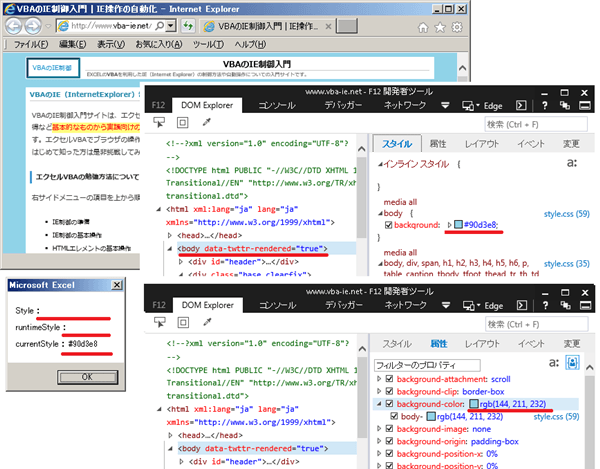Click the green refresh icon in IE
Viewport: 600px width, 469px height.
(x=188, y=26)
